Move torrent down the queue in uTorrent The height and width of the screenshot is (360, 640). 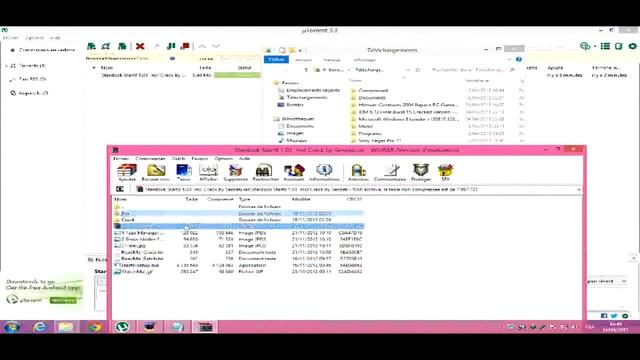[216, 46]
